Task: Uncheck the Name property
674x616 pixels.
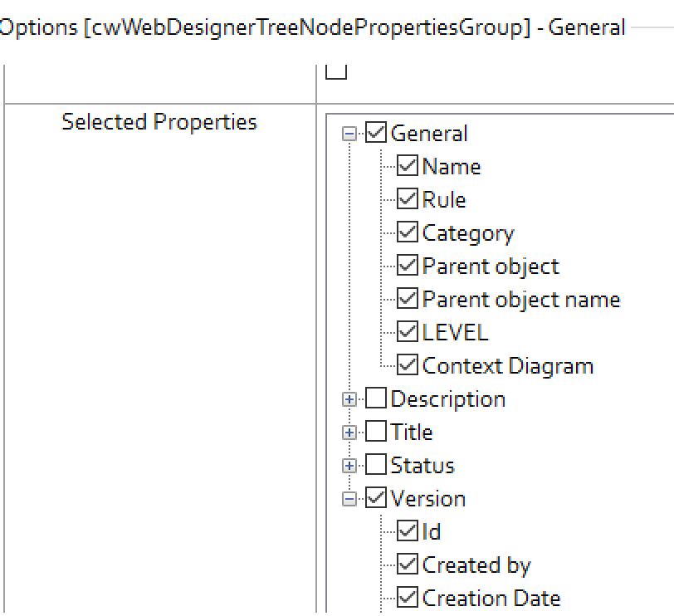Action: click(407, 166)
